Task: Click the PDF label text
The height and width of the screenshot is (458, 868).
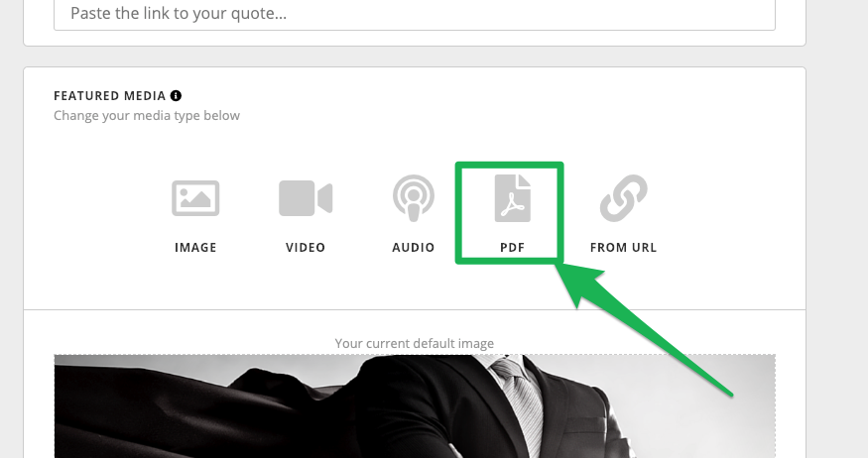Action: point(513,247)
